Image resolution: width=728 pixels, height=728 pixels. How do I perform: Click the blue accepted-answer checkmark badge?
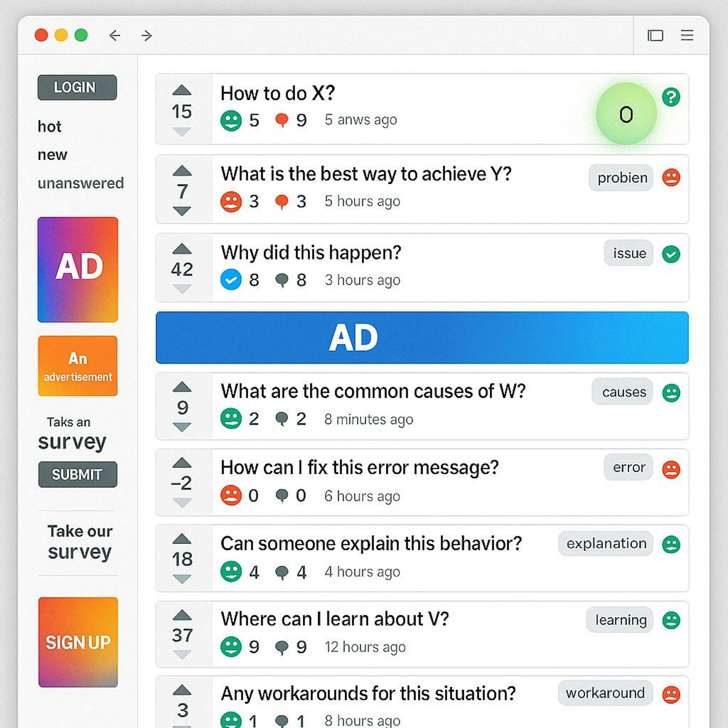point(231,280)
